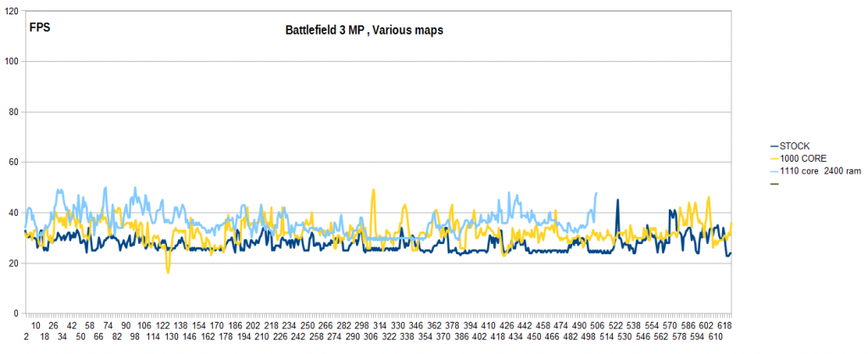This screenshot has height=354, width=868.
Task: Click the yellow 1000 CORE legend color marker
Action: [x=775, y=158]
